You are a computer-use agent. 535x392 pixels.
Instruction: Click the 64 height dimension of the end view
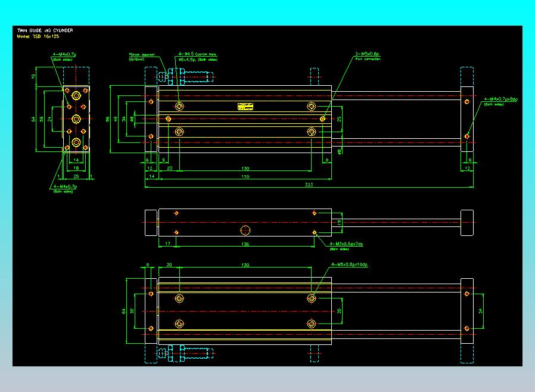pyautogui.click(x=33, y=119)
